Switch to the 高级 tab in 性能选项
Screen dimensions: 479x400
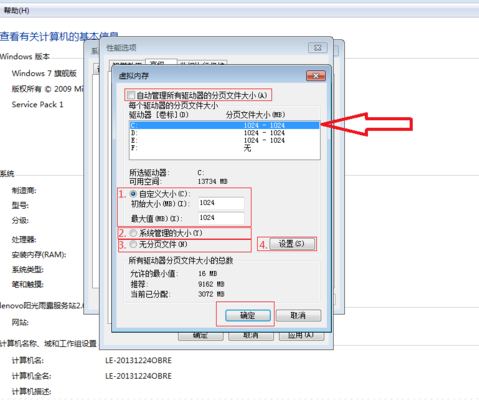click(x=161, y=63)
